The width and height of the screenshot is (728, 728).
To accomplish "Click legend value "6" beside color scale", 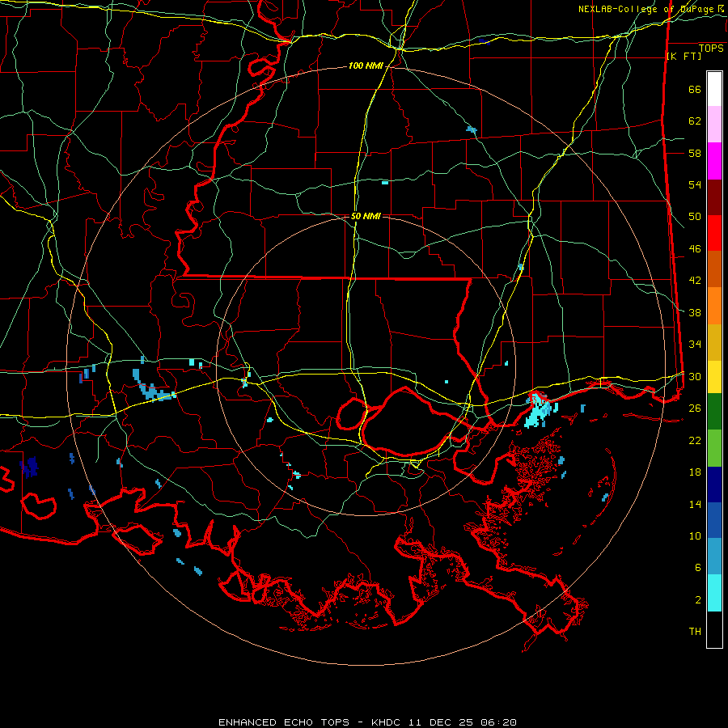I will [x=698, y=568].
